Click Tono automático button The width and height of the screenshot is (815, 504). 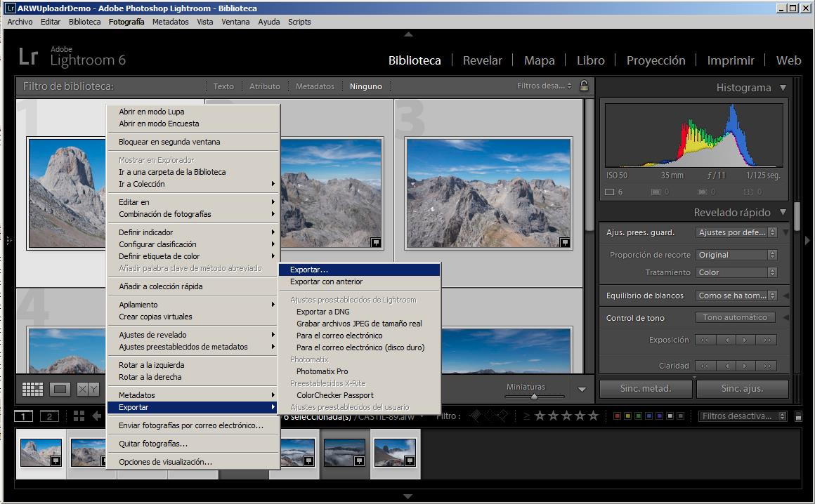coord(735,318)
